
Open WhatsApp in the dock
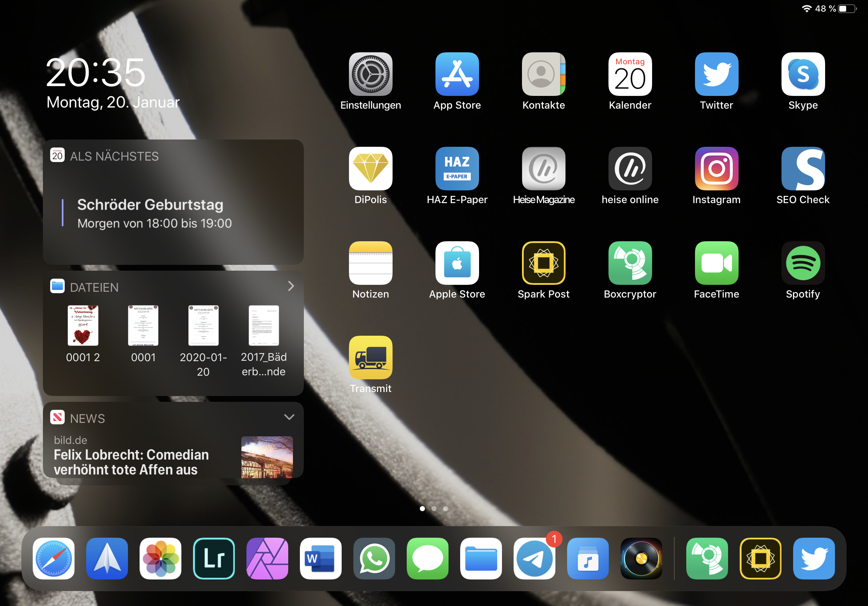coord(374,558)
